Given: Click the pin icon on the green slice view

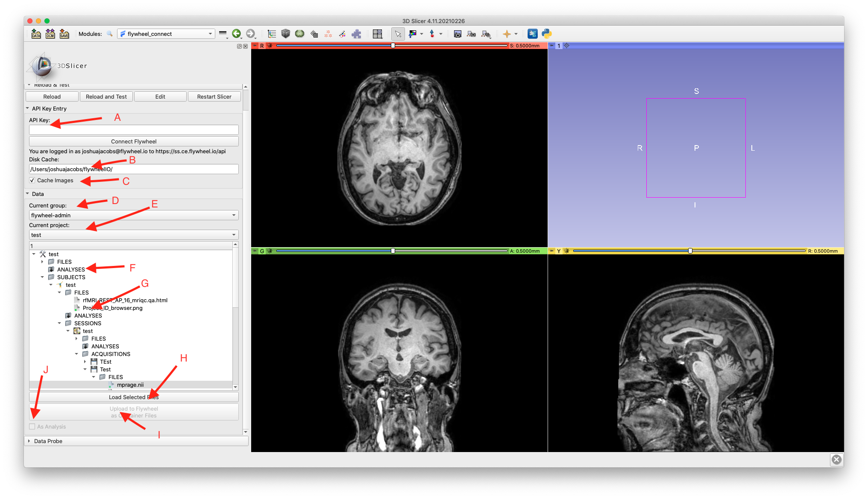Looking at the screenshot, I should 255,251.
